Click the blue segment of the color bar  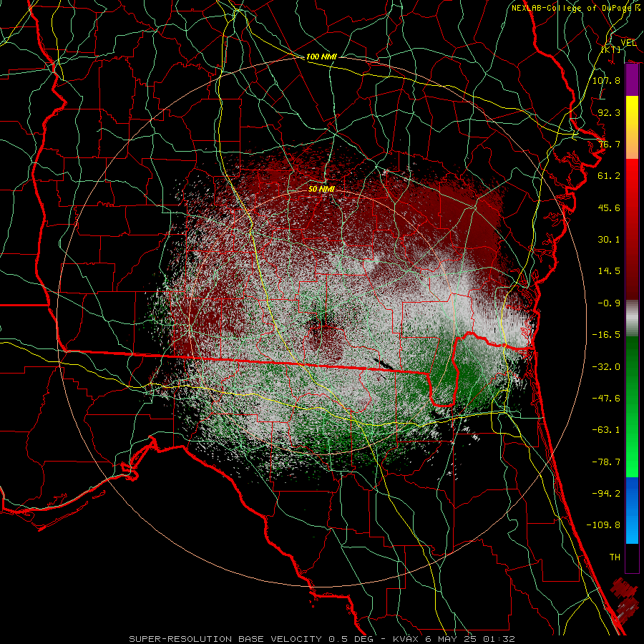coord(632,510)
